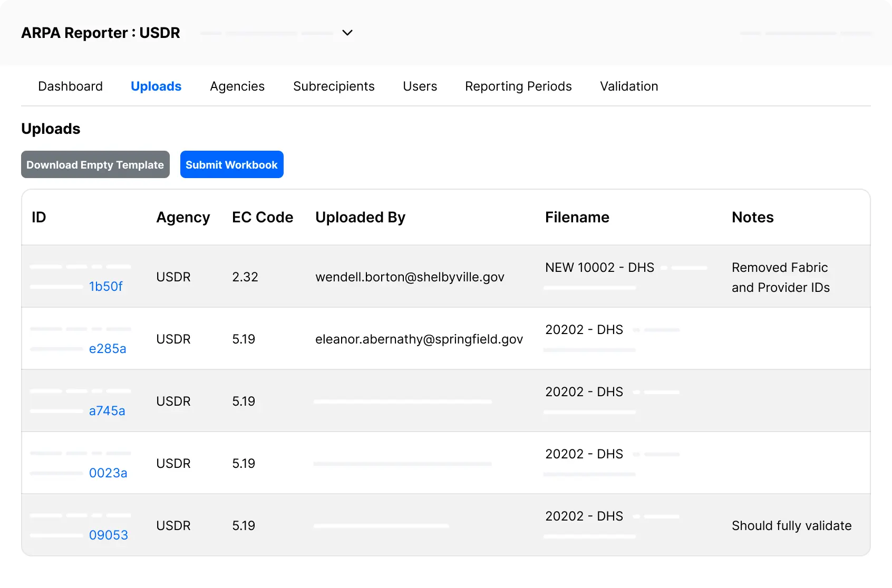Navigate to the Validation tab
This screenshot has height=588, width=892.
[x=629, y=86]
